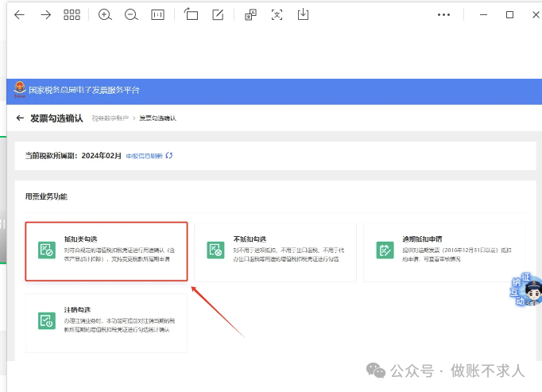
Task: Open the 逾期抵扣申请 card
Action: click(x=444, y=252)
